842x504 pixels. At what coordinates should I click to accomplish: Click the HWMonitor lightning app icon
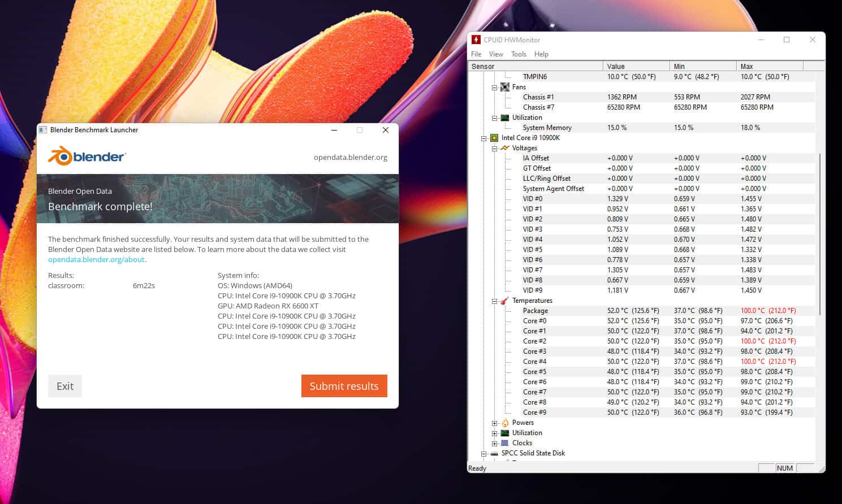coord(476,40)
